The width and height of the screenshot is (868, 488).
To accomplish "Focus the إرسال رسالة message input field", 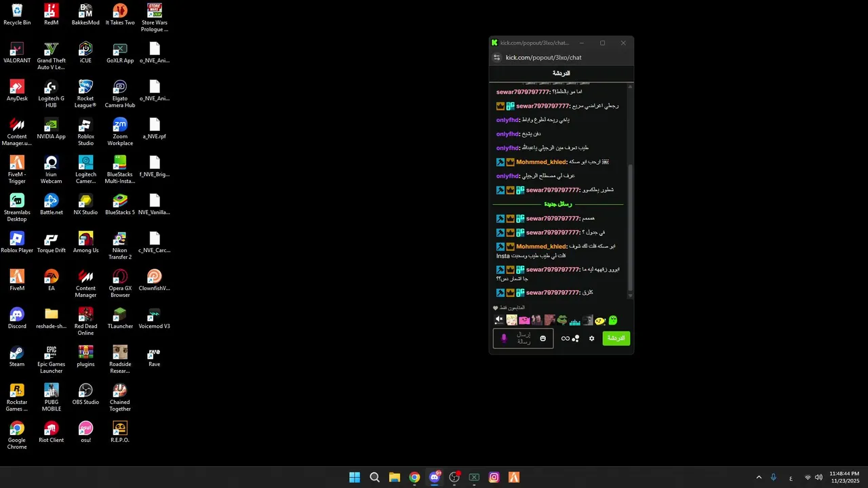I will [523, 338].
